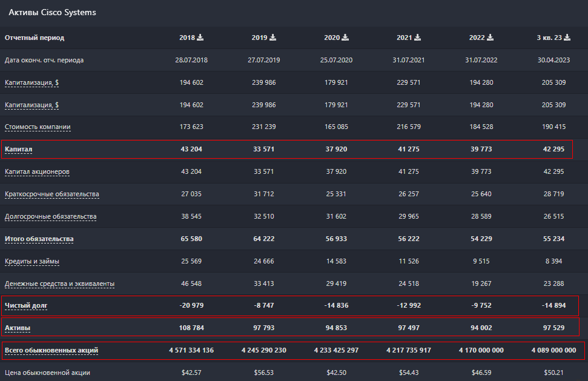Select the Активы value 94 002
Viewport: 588px width, 381px height.
(481, 328)
